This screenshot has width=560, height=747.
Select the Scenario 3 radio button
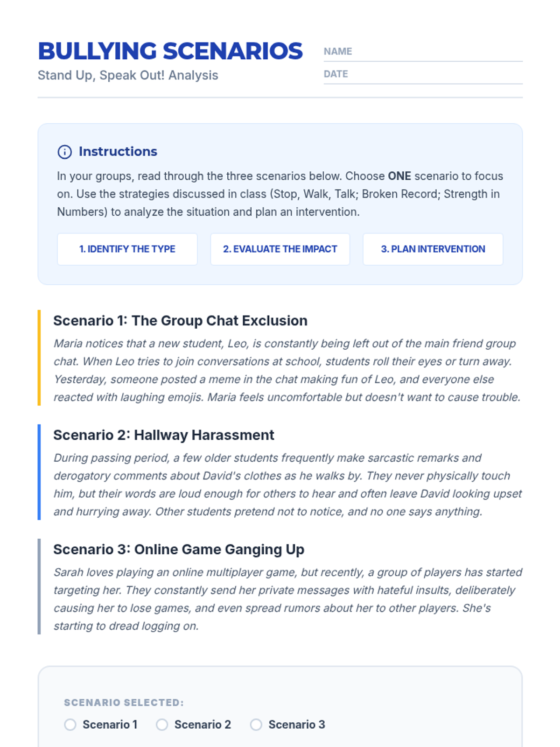(x=256, y=725)
